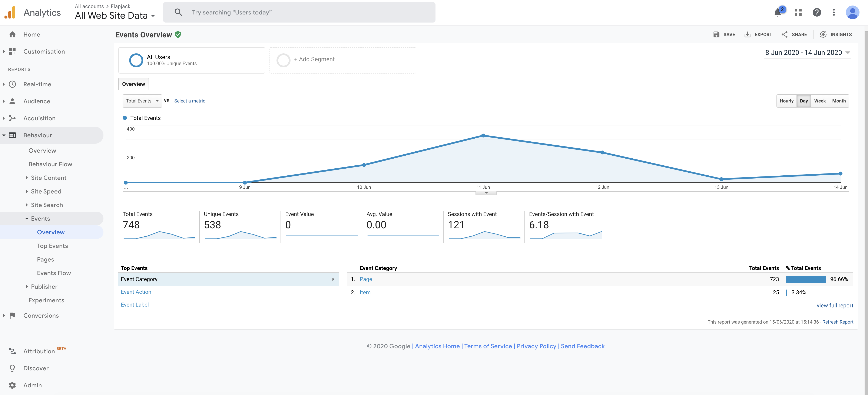The width and height of the screenshot is (868, 395).
Task: Click Refresh Report link
Action: pos(838,322)
